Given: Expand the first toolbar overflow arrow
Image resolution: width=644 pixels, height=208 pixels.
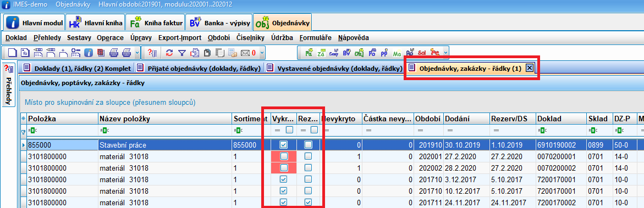Looking at the screenshot, I should [137, 53].
